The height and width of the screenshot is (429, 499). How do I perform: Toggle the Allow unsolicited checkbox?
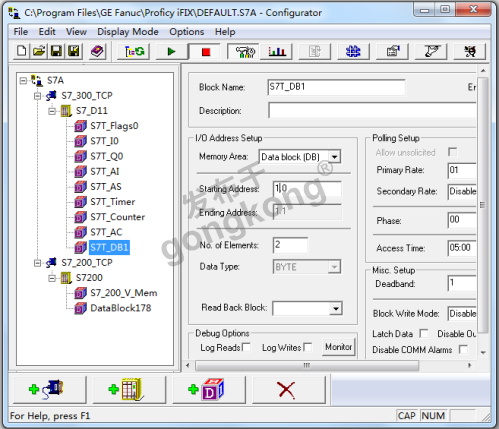click(x=453, y=152)
